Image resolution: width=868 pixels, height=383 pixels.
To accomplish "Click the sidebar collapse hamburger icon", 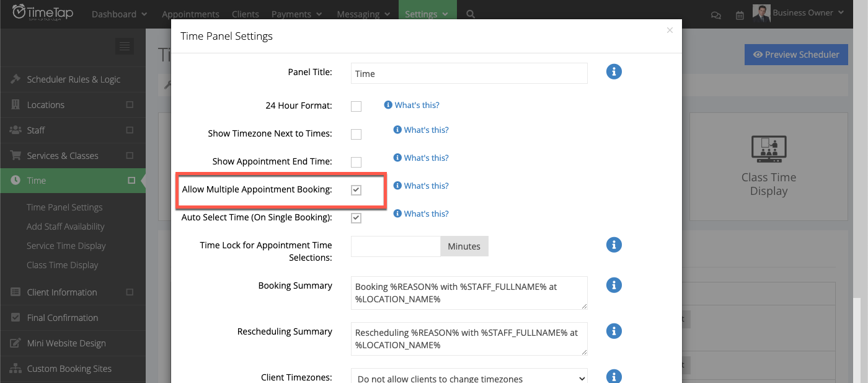I will point(124,46).
